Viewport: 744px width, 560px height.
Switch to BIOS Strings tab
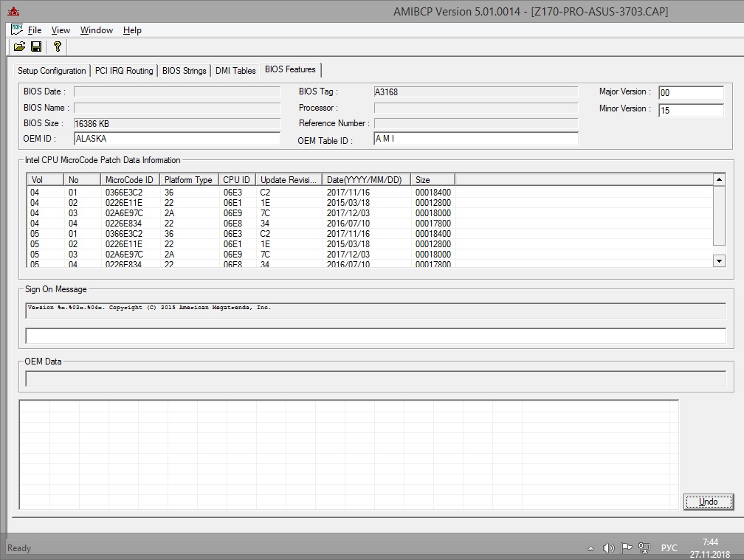184,71
